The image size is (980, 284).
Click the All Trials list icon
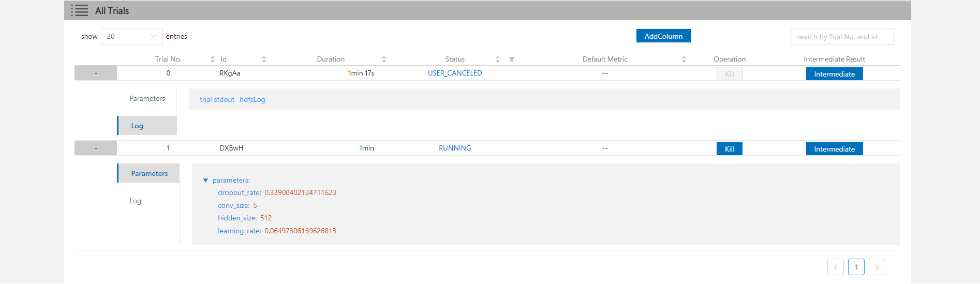click(x=80, y=10)
